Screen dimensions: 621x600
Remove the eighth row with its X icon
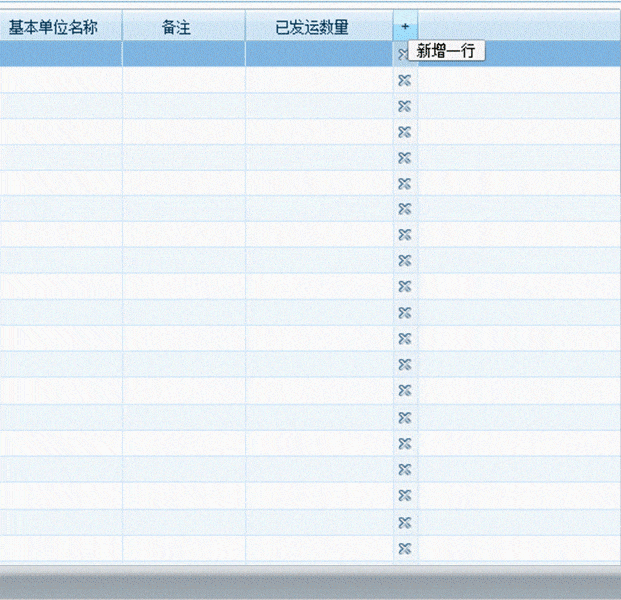point(404,234)
